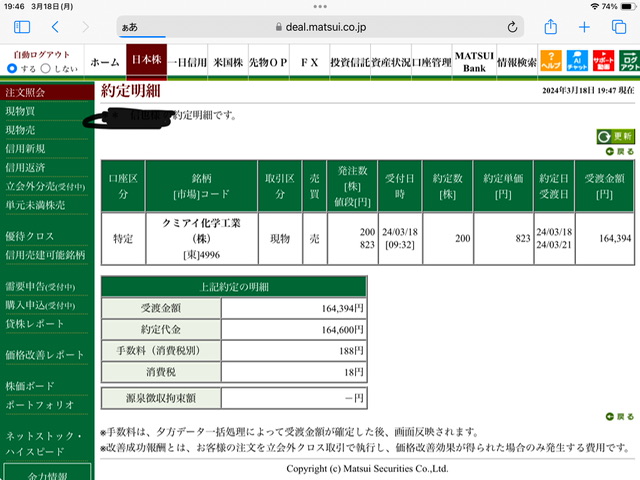Select 現物買 in the sidebar

click(x=20, y=111)
